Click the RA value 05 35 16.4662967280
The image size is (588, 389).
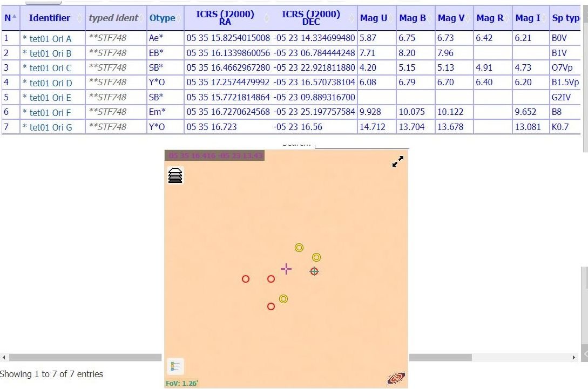pos(228,67)
